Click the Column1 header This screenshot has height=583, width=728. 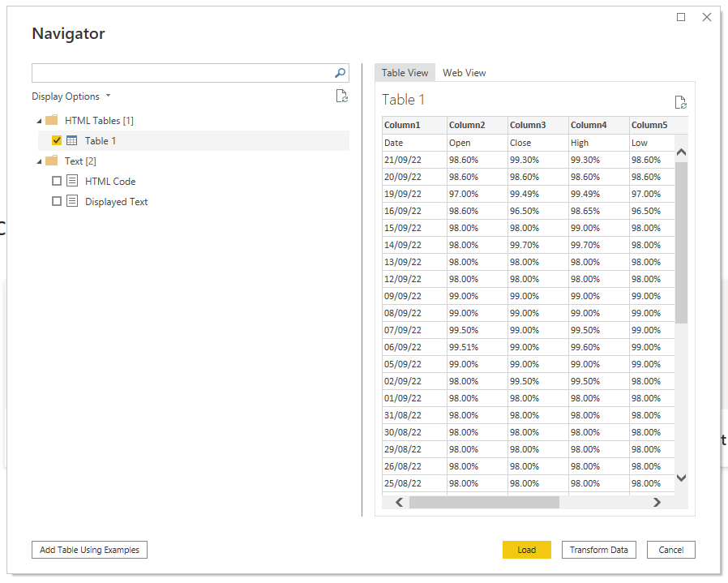pos(414,125)
